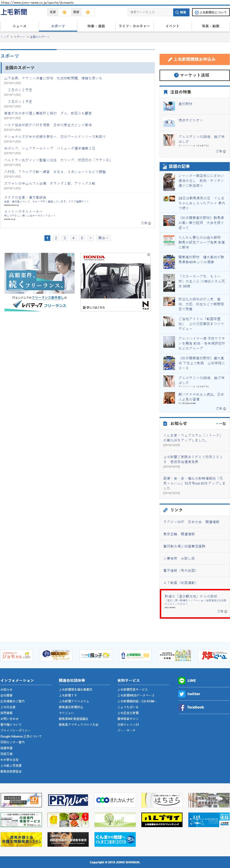Image resolution: width=230 pixels, height=868 pixels.
Task: Open the Honda ad info icon
Action: [x=149, y=255]
